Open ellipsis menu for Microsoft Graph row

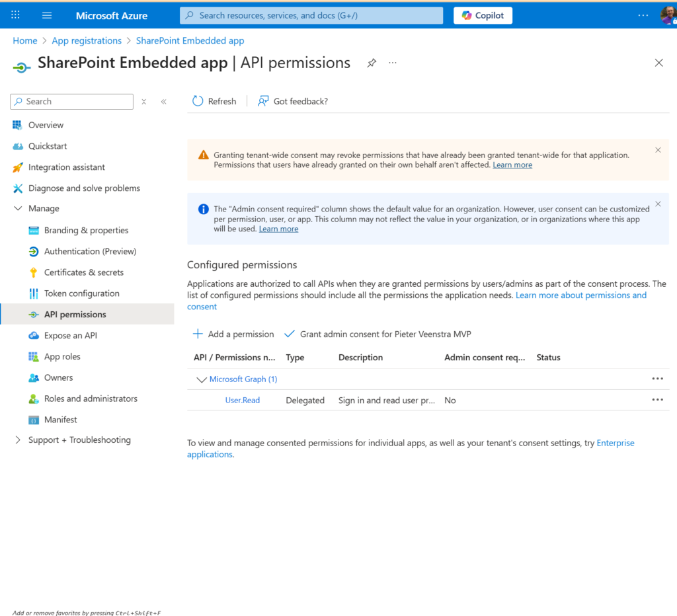[658, 379]
